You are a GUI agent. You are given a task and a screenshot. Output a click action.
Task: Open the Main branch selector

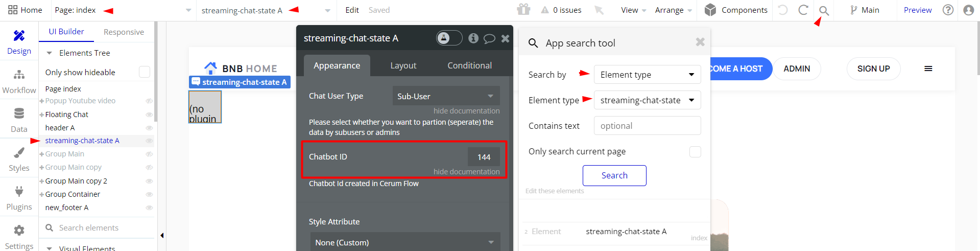(865, 10)
